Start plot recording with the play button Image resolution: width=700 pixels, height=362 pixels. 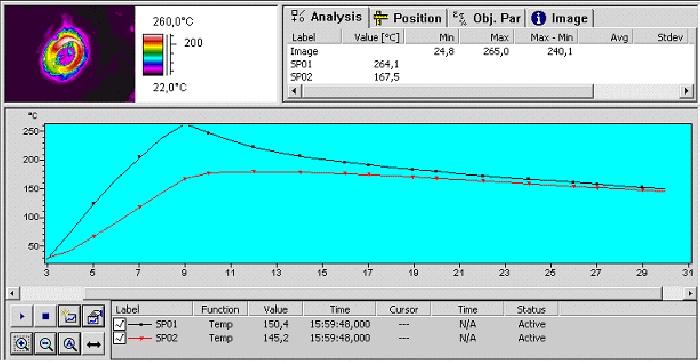pos(23,316)
